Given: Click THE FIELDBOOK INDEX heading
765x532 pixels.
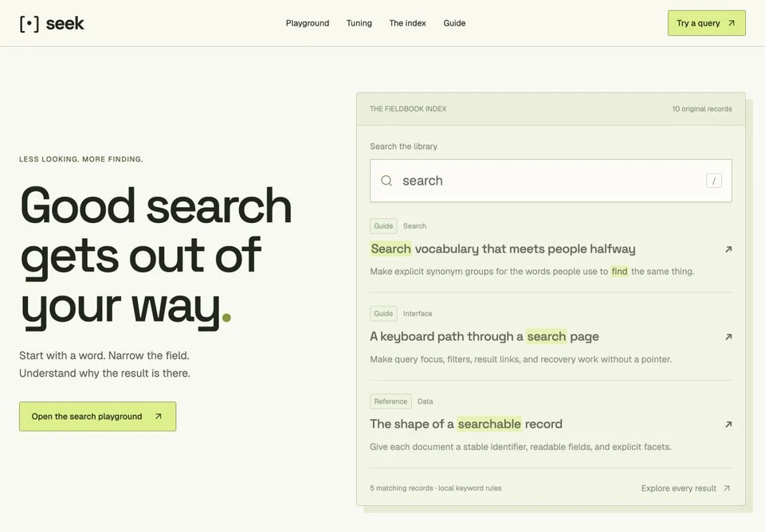Looking at the screenshot, I should (x=408, y=109).
